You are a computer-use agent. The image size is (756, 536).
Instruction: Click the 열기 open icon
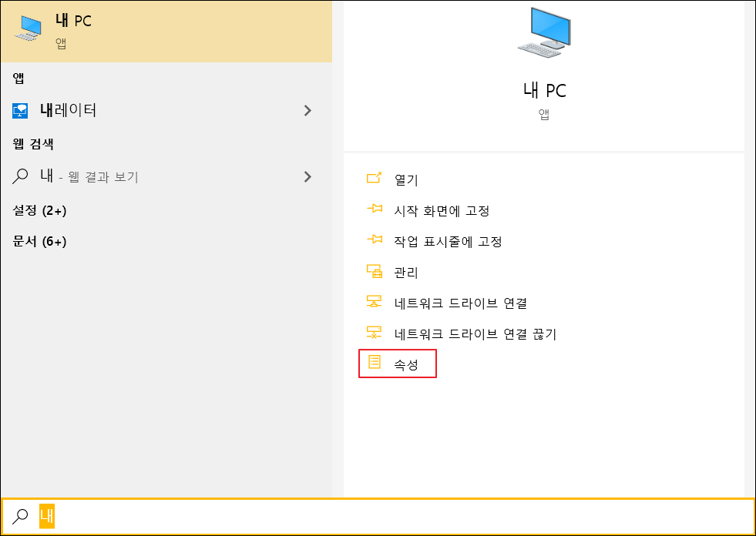tap(374, 179)
